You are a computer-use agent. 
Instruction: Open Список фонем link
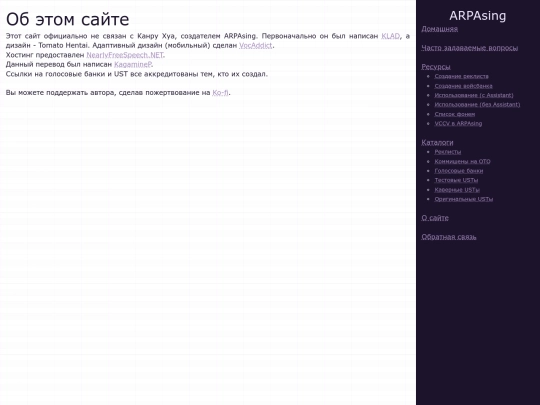point(455,114)
